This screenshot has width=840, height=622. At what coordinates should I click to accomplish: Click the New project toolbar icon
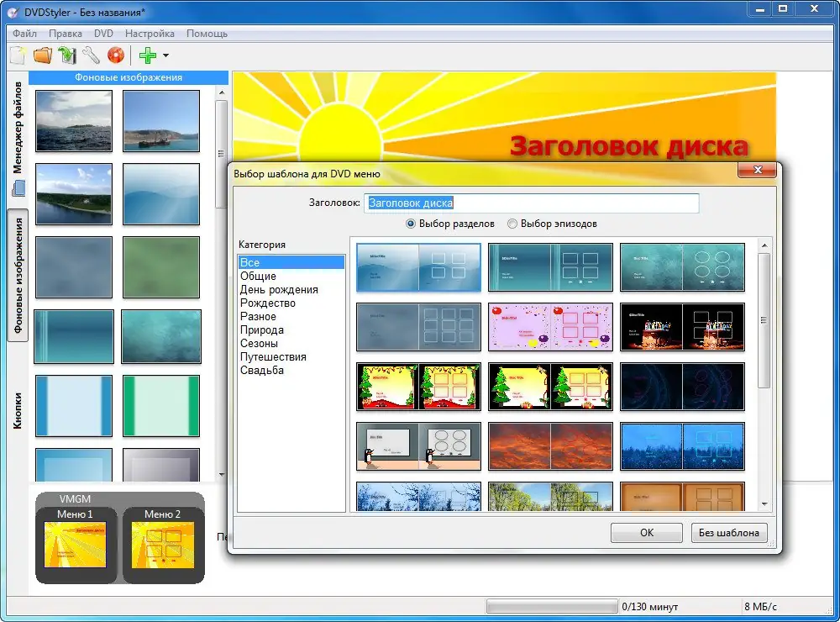pos(18,55)
